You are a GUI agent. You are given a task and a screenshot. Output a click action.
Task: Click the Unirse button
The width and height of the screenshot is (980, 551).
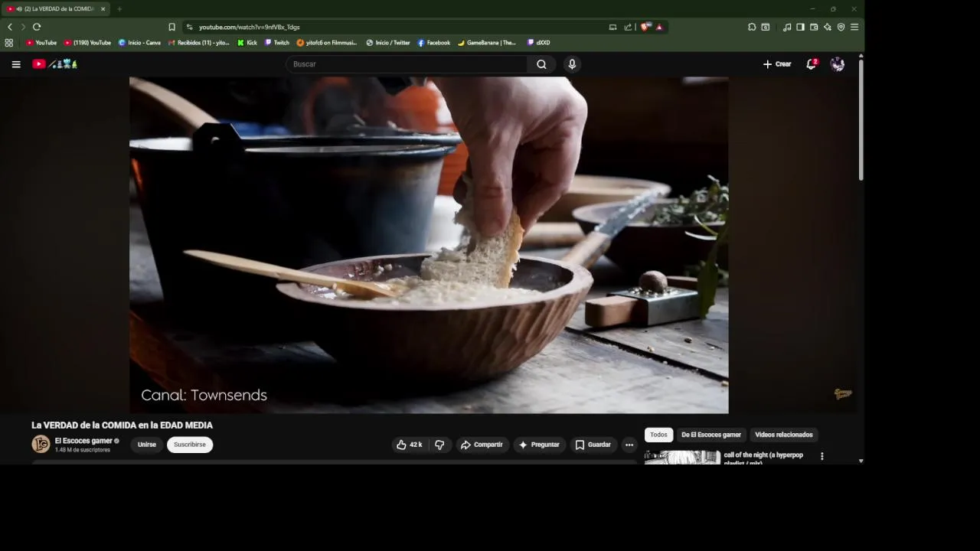point(147,445)
